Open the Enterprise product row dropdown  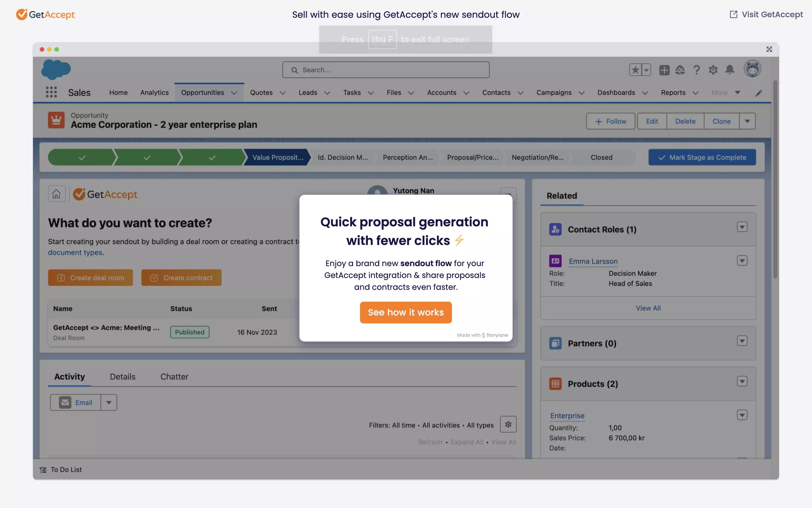(x=742, y=415)
